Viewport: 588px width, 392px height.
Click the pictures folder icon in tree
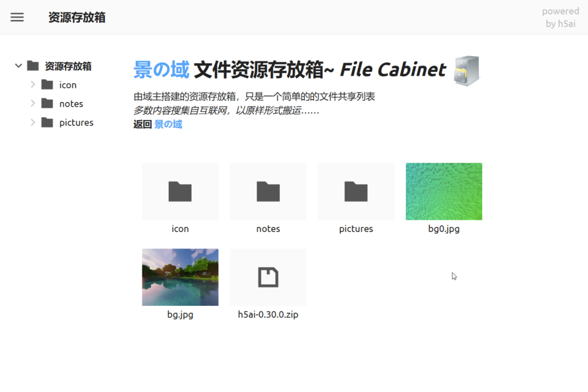tap(47, 123)
